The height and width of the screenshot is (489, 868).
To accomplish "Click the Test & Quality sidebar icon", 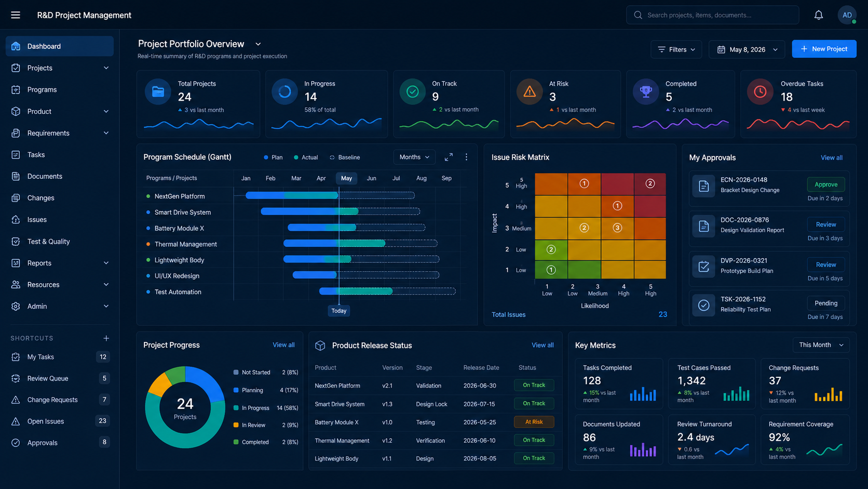I will coord(16,242).
